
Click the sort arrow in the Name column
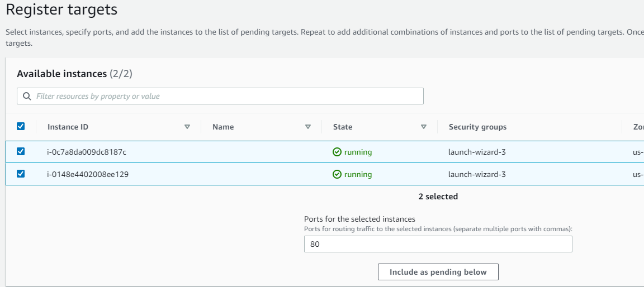[x=308, y=127]
